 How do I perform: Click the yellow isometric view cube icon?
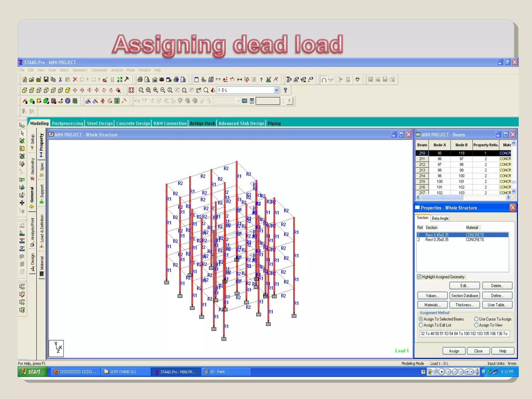click(x=68, y=90)
